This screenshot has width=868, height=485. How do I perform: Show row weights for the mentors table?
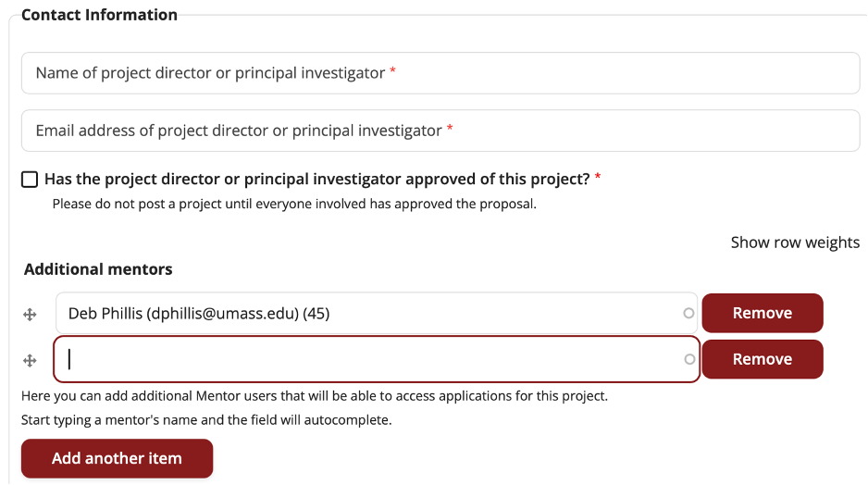point(795,242)
